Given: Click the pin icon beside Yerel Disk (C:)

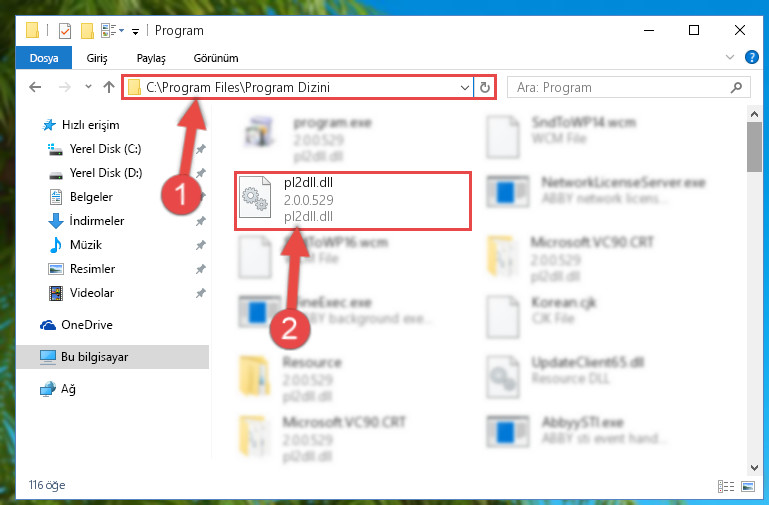Looking at the screenshot, I should point(201,149).
